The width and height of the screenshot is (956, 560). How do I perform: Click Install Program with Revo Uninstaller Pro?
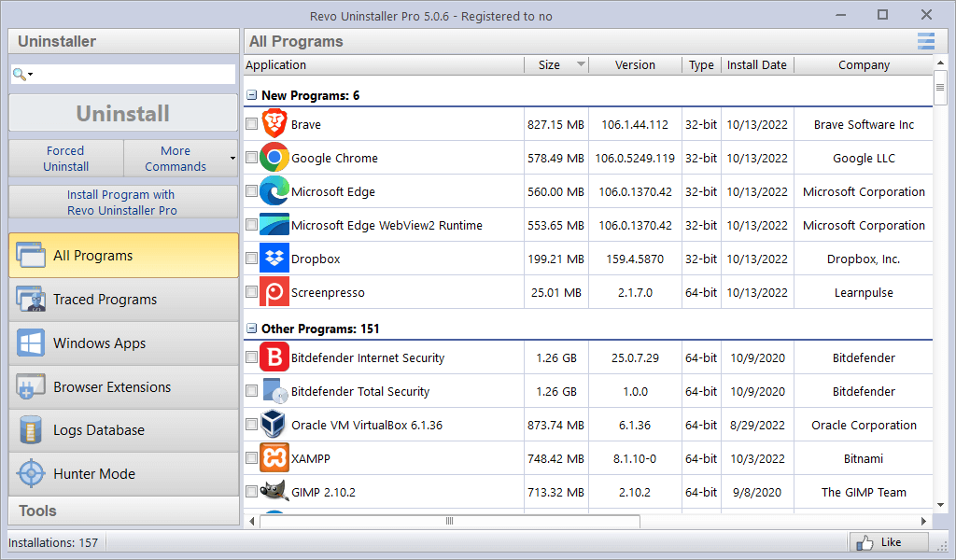pos(123,202)
